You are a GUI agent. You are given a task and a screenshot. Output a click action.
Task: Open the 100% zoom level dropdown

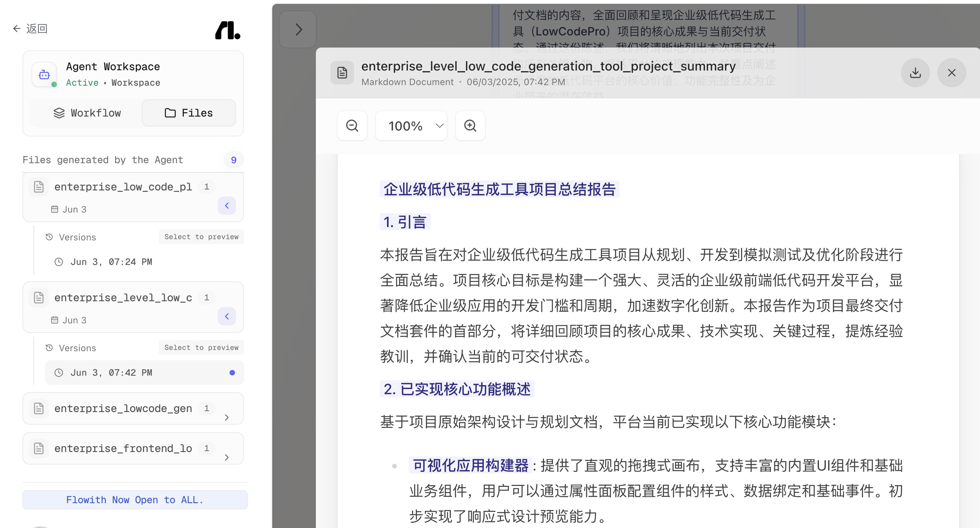[x=411, y=126]
